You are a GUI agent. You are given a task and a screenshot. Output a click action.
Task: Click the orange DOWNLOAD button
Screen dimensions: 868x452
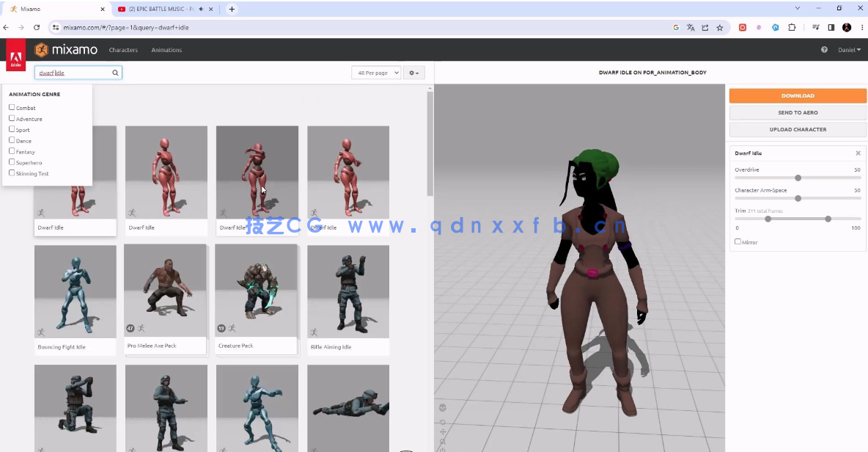(x=798, y=95)
